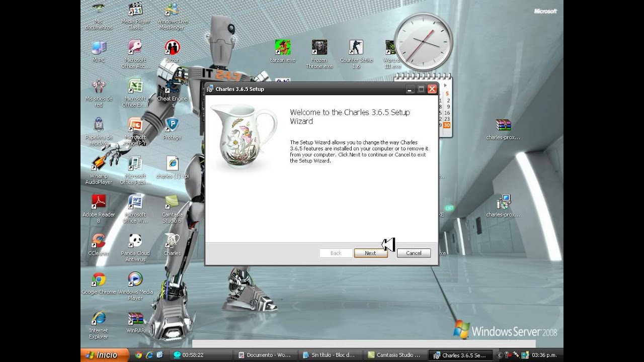Select the Adobe Reader 8 shortcut

pyautogui.click(x=99, y=209)
